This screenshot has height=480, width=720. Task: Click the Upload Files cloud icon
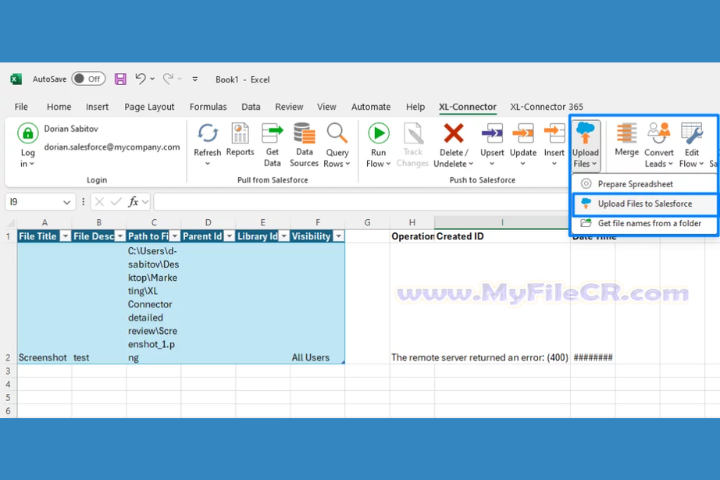585,133
